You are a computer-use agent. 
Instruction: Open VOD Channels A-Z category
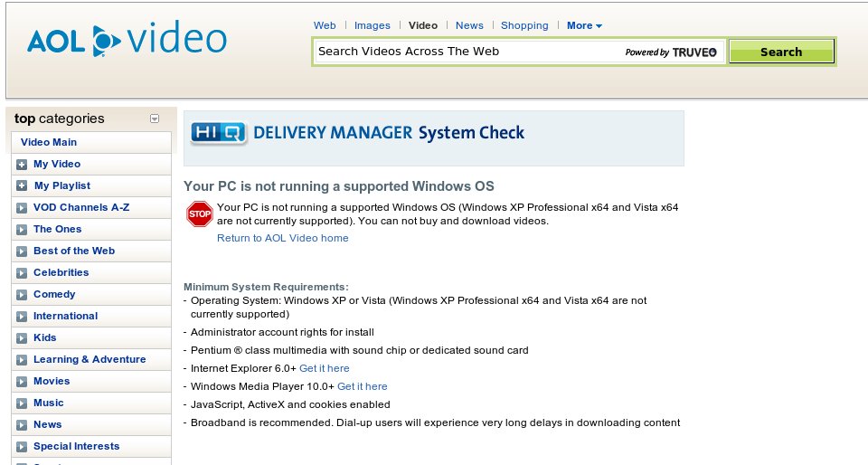click(81, 207)
